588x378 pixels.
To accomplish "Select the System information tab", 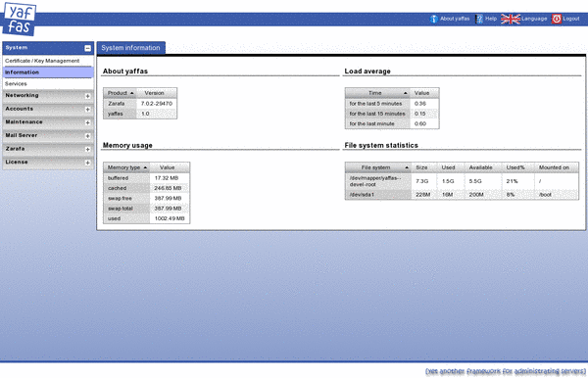I will (131, 48).
